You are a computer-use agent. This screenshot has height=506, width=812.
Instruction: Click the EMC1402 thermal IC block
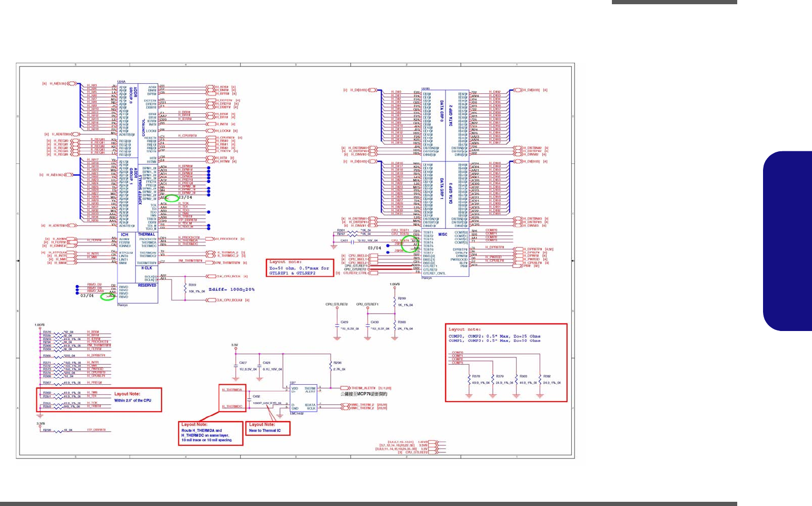click(x=303, y=398)
